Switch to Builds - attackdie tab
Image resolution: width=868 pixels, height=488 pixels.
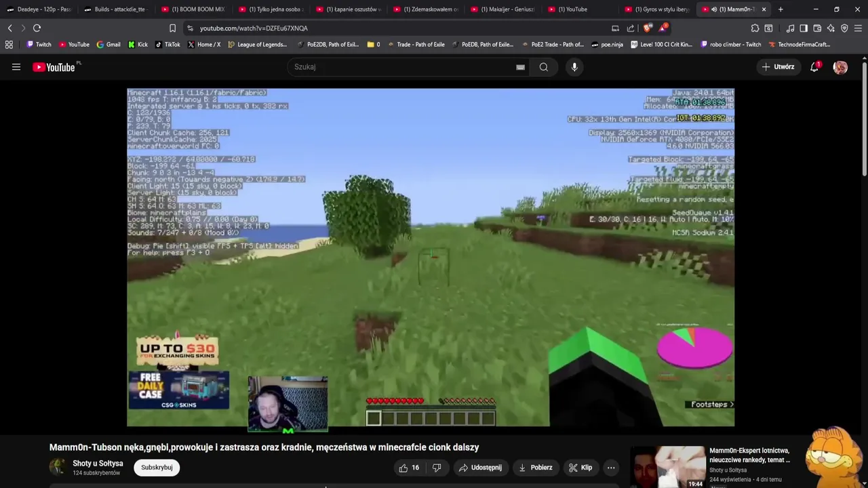[x=115, y=9]
